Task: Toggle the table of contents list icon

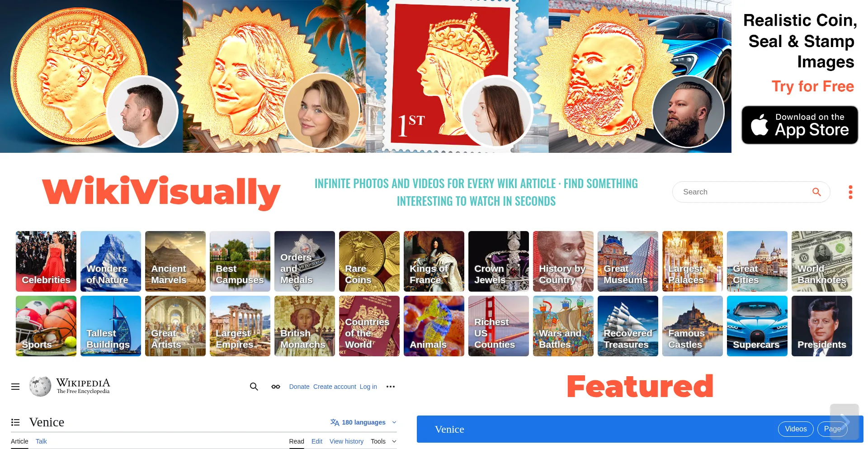Action: (15, 422)
